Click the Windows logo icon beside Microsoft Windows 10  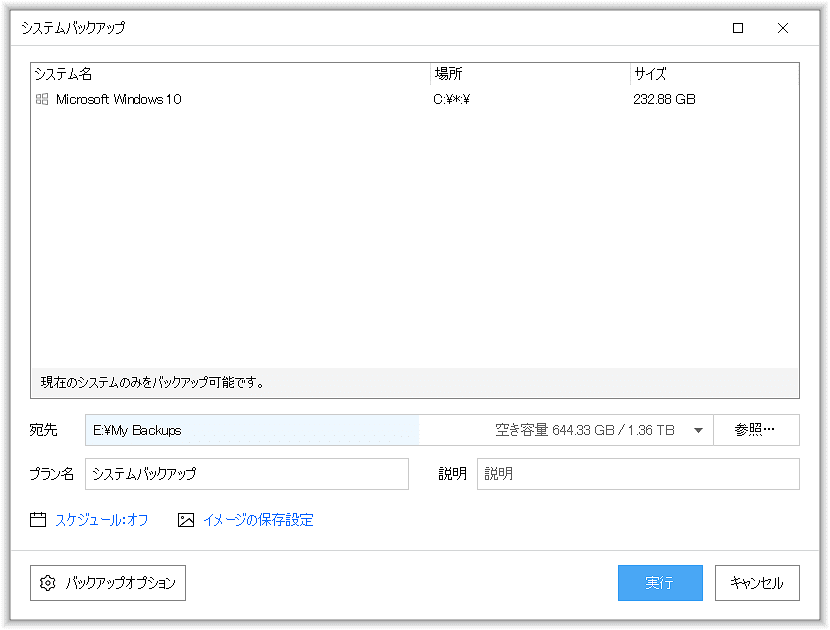(42, 99)
